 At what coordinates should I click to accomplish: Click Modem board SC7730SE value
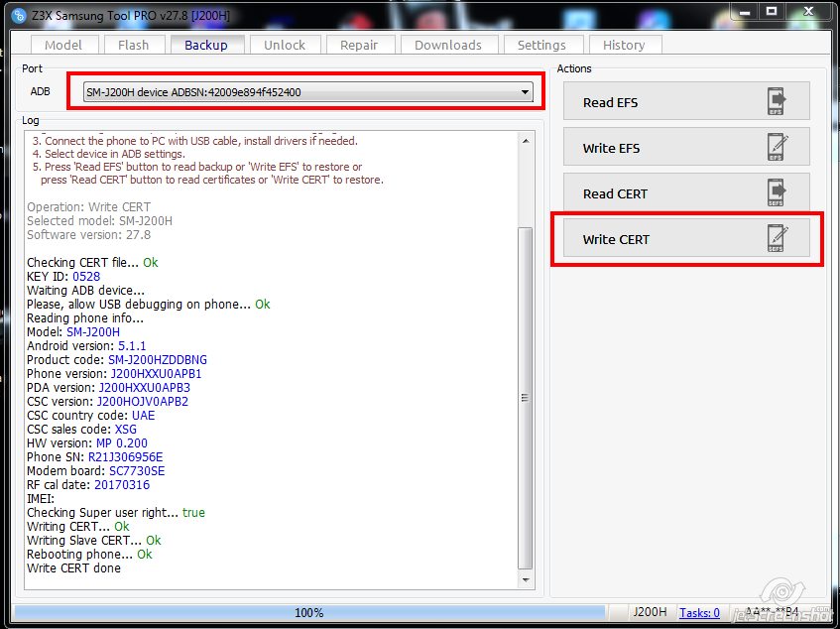(137, 471)
